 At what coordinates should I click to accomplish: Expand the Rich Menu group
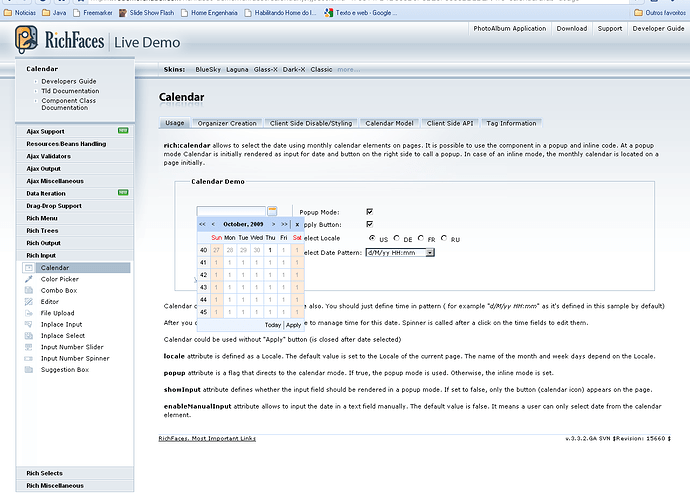[x=75, y=218]
